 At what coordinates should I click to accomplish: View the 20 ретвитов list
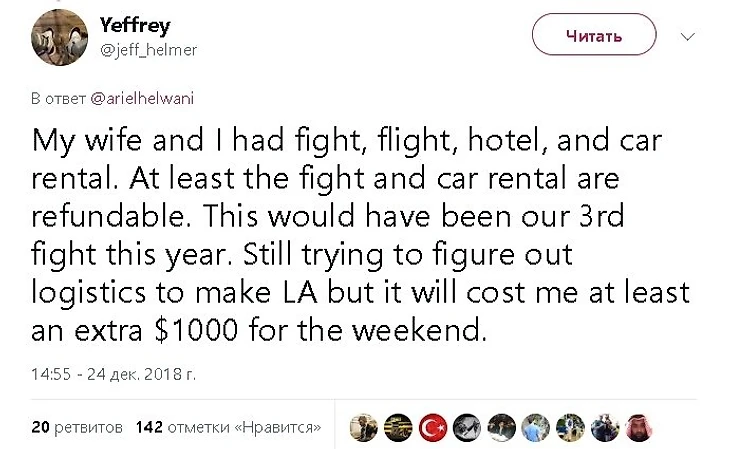pyautogui.click(x=77, y=427)
